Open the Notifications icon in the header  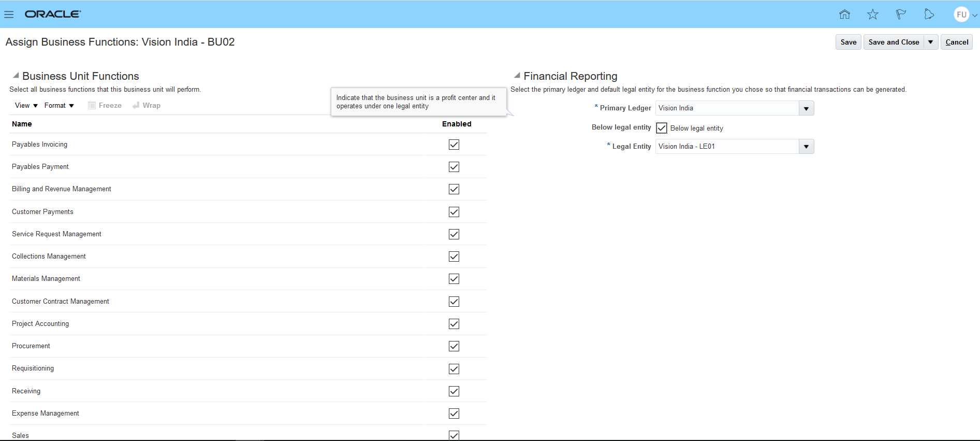tap(929, 15)
